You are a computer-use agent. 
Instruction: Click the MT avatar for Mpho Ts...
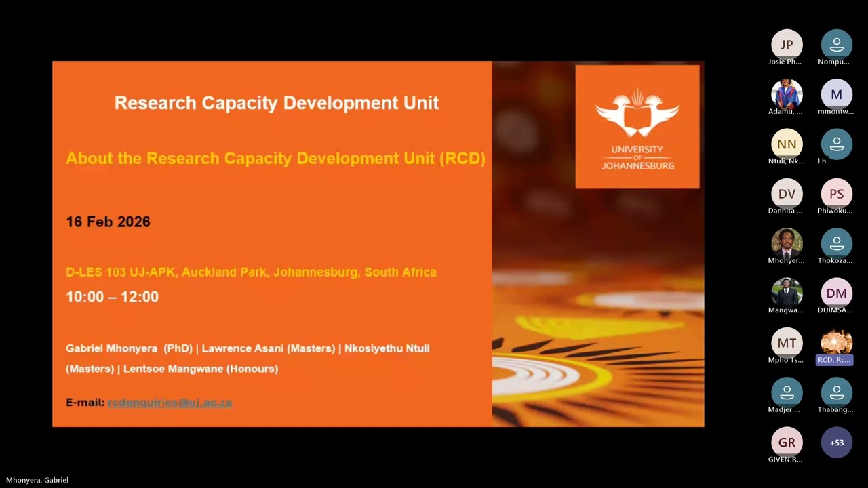tap(787, 343)
